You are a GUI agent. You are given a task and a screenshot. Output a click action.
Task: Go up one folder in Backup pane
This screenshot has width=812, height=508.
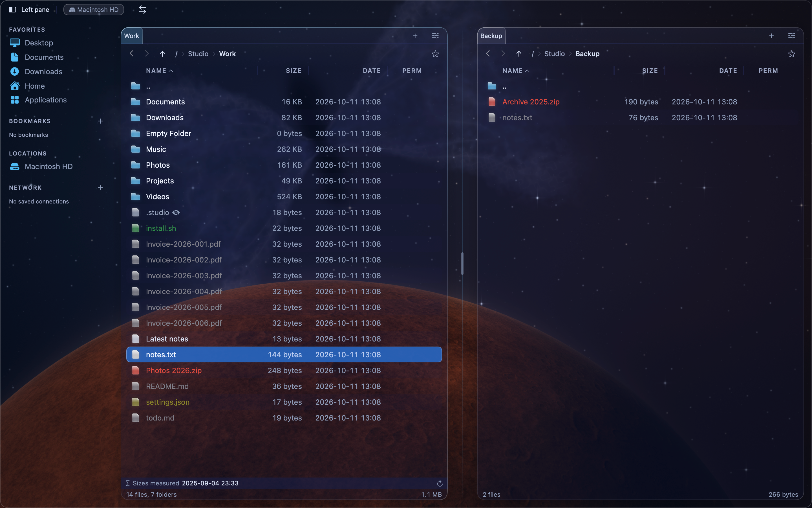pyautogui.click(x=519, y=54)
